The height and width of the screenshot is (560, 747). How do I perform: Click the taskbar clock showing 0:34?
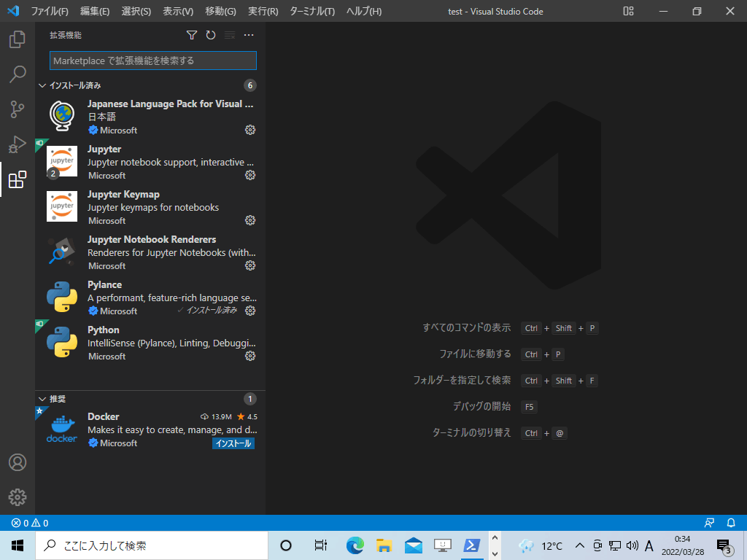point(683,545)
